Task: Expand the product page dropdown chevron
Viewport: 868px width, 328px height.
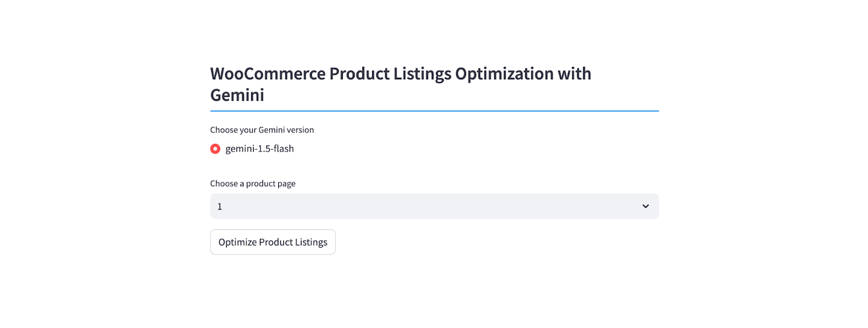Action: point(646,206)
